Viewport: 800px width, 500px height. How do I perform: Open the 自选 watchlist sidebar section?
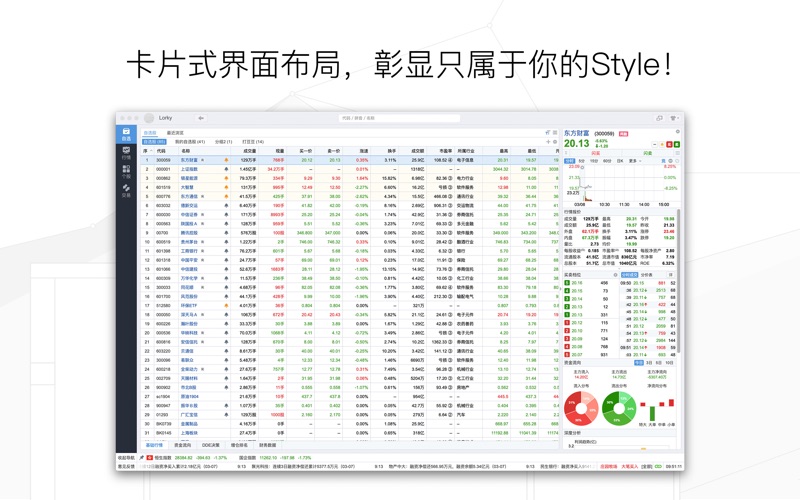[126, 134]
